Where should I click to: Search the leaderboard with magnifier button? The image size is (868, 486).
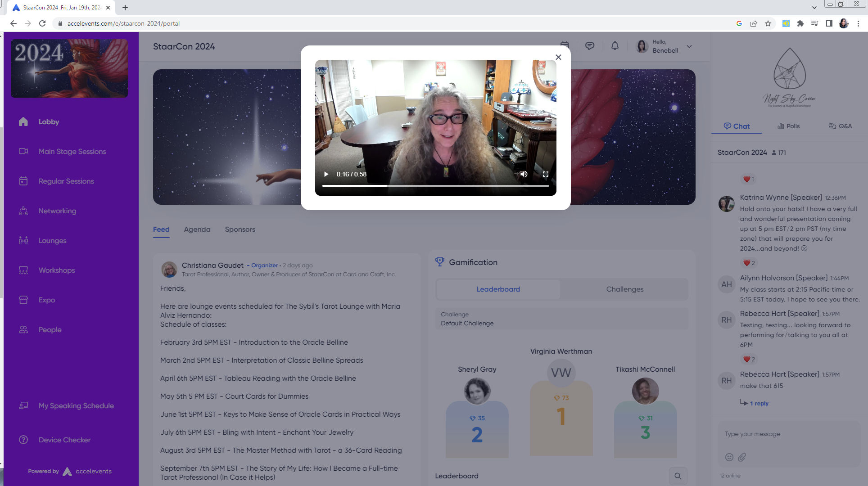(678, 476)
